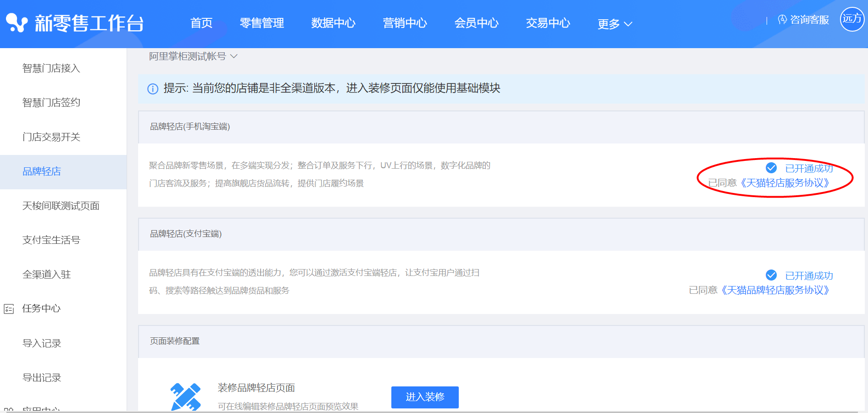Open the 《天猫品牌轻店服务协议》 link

[775, 290]
